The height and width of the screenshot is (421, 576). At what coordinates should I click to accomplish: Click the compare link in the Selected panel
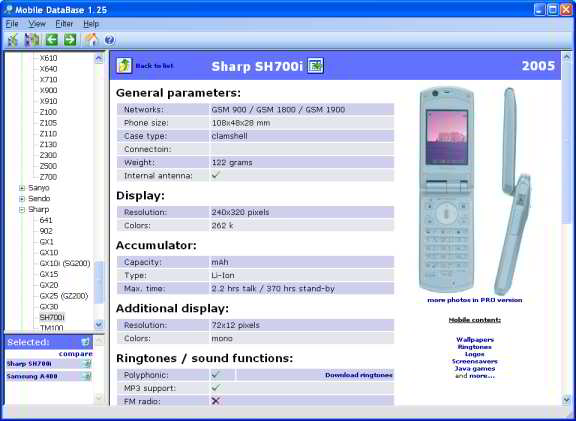click(75, 353)
